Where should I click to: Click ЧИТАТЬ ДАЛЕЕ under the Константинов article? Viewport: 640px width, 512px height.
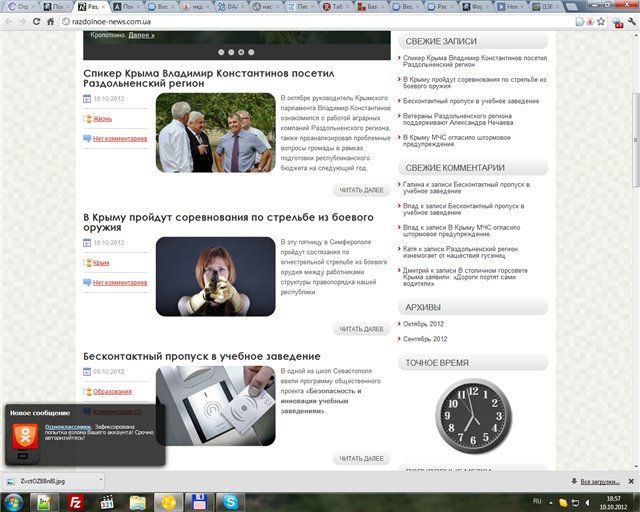(x=362, y=190)
